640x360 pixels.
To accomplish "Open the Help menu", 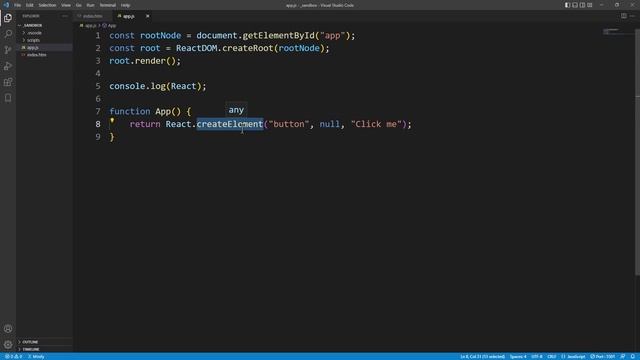I will 125,5.
